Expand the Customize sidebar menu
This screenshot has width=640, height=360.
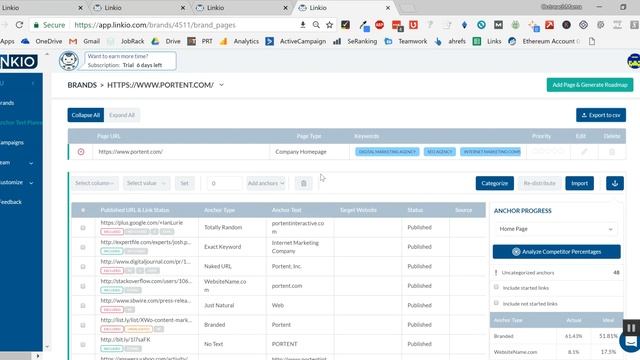coord(31,183)
